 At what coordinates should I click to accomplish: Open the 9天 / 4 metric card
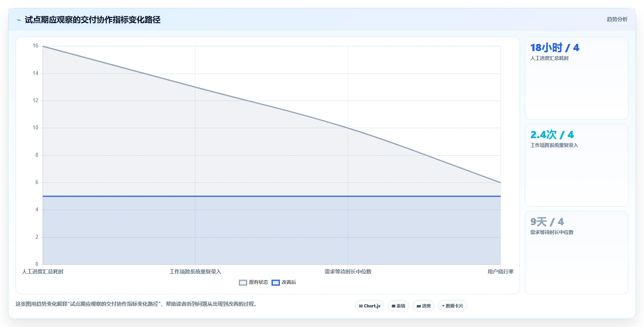[x=576, y=252]
